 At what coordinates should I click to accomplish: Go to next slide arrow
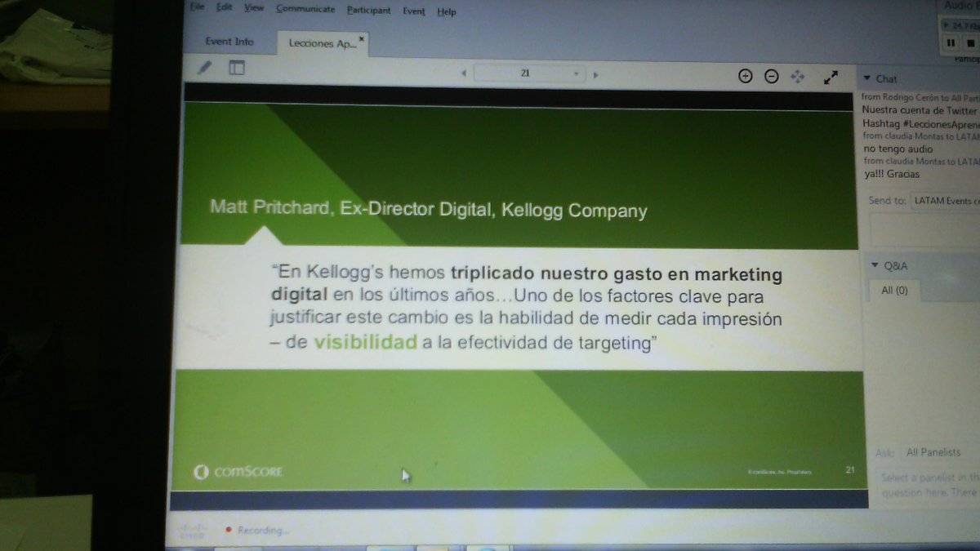point(595,74)
